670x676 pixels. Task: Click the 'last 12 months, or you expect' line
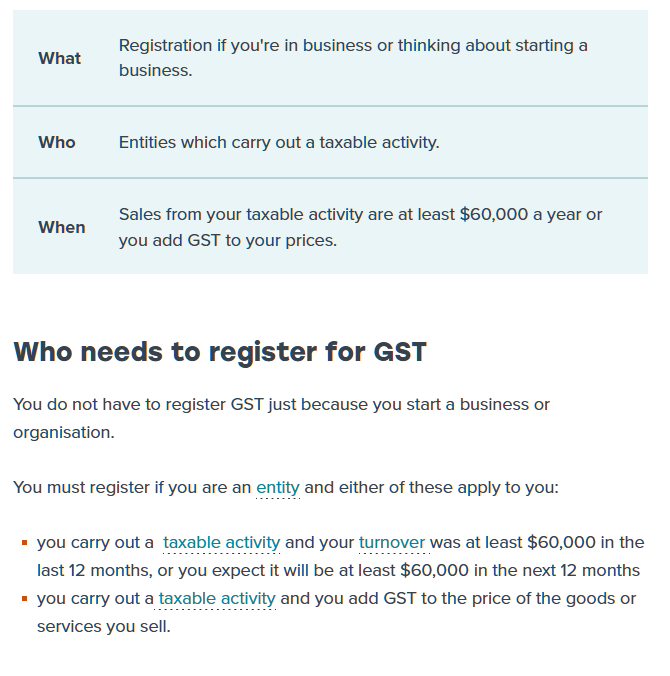pos(338,570)
